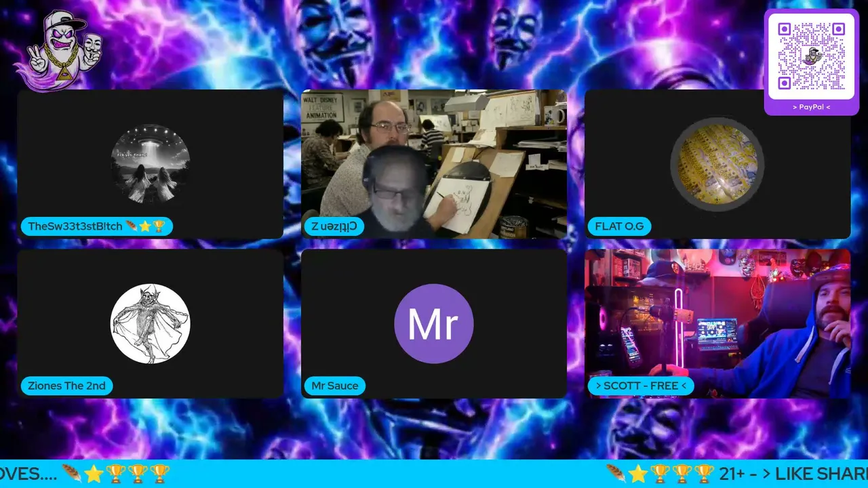Open the Citizen Z video tile
Viewport: 868px width, 488px height.
coord(434,164)
